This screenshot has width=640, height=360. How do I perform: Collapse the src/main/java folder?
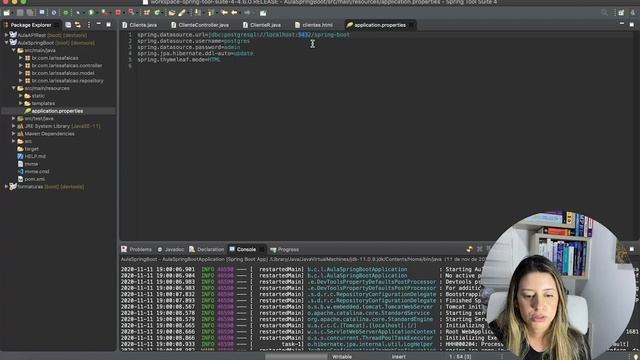tap(13, 50)
